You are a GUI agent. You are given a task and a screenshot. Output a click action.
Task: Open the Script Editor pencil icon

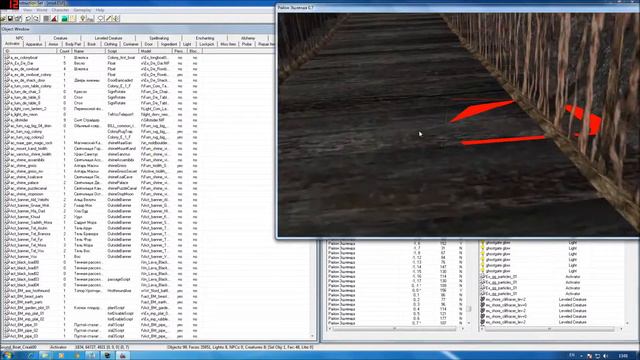coord(109,18)
